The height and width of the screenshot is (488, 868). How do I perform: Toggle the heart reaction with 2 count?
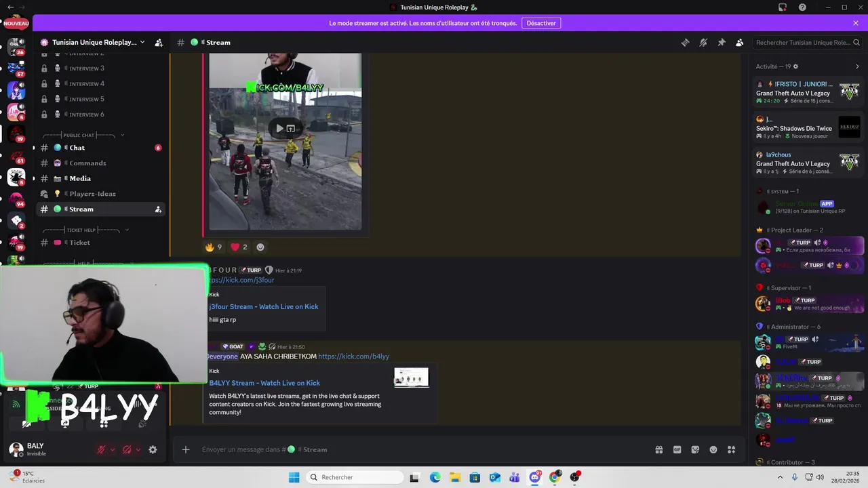coord(239,247)
